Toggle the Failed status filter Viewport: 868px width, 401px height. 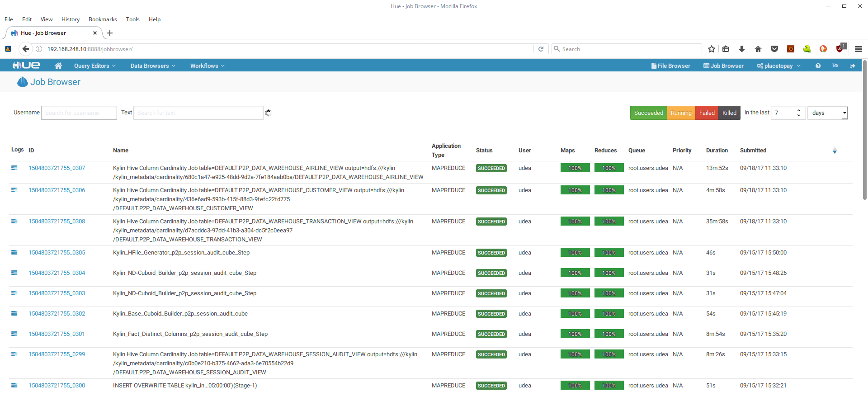(707, 113)
